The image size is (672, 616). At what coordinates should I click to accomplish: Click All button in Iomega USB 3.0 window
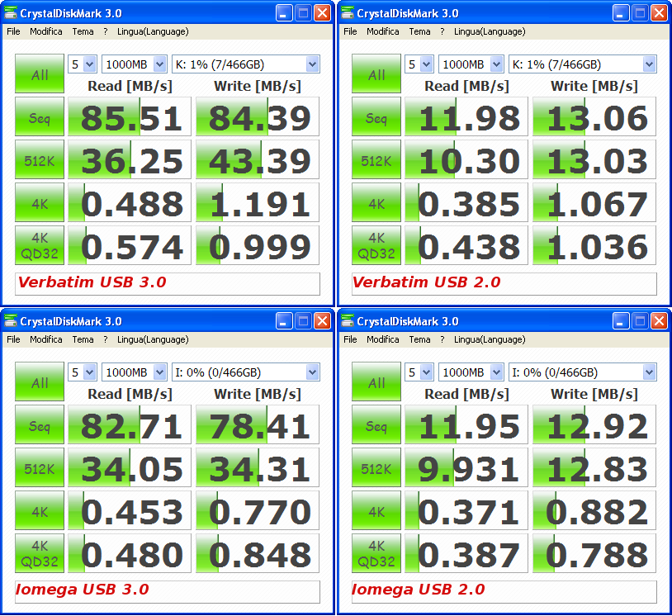pyautogui.click(x=40, y=381)
